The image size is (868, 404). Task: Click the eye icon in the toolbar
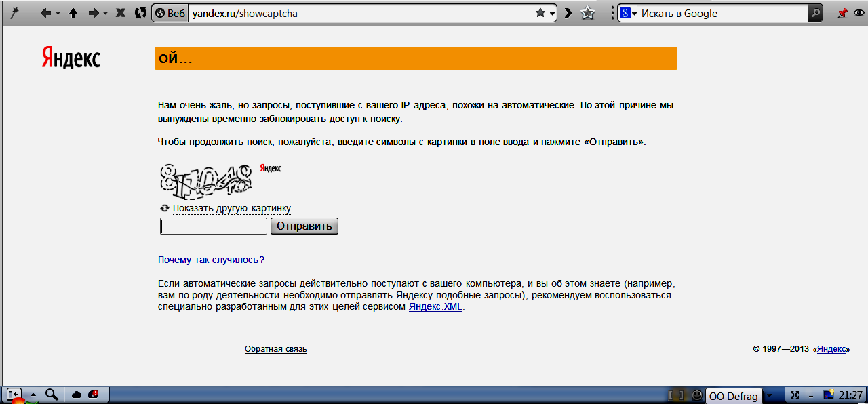click(859, 13)
